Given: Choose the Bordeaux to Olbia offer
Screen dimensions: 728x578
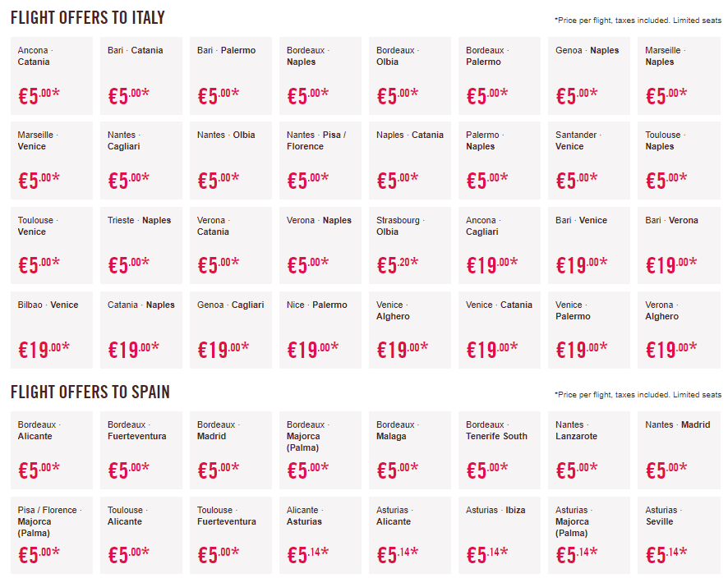Looking at the screenshot, I should pyautogui.click(x=410, y=76).
